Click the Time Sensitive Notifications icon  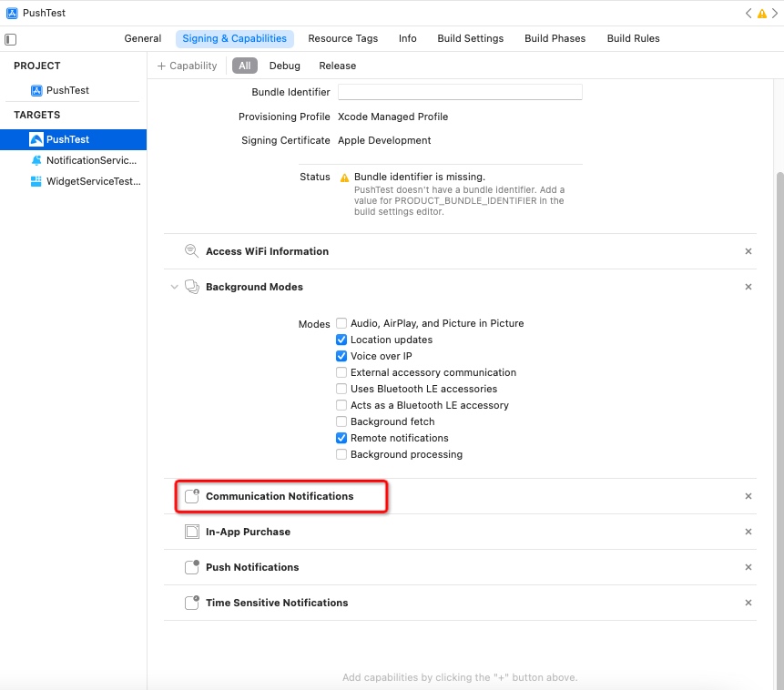pyautogui.click(x=192, y=603)
